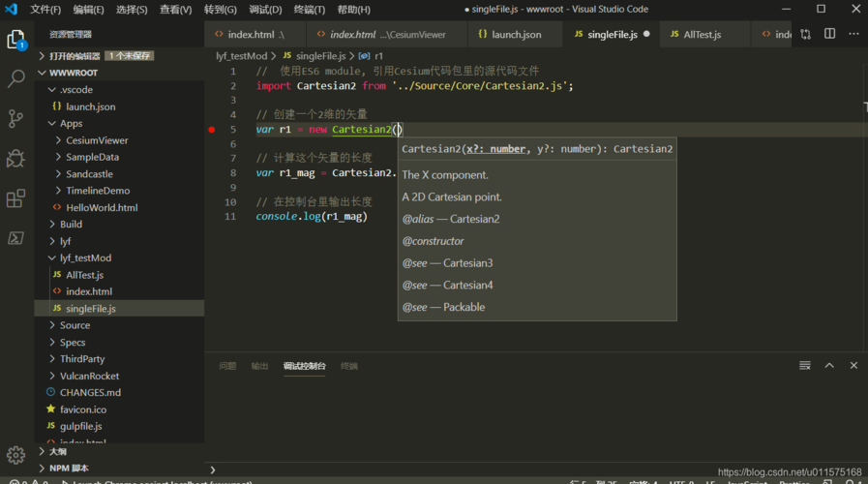Open the Extensions view
This screenshot has width=868, height=484.
click(16, 198)
